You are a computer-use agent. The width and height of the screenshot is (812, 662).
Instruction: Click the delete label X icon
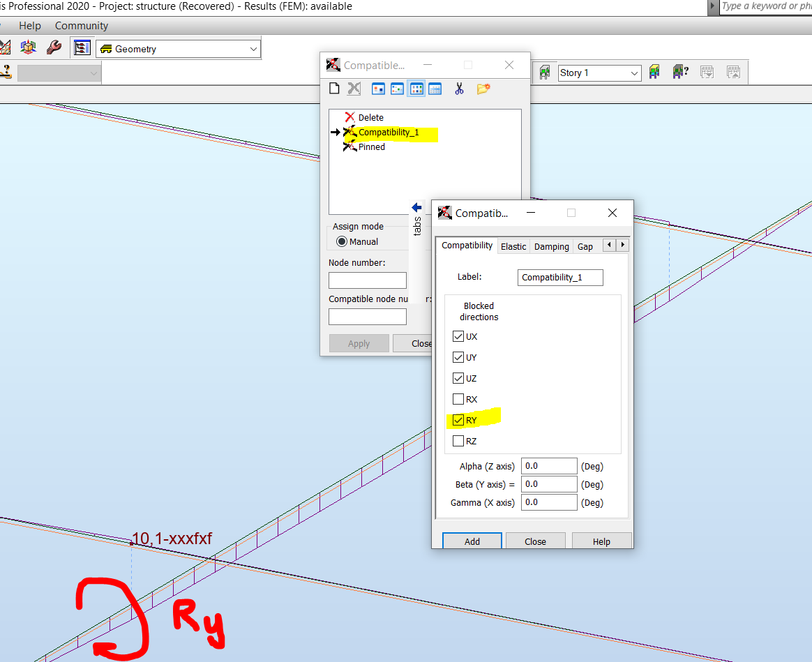[354, 89]
